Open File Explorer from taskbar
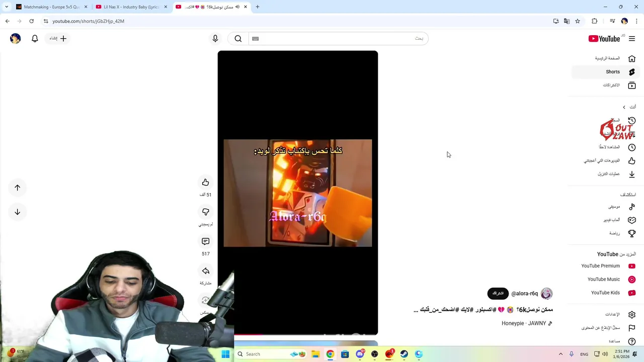The width and height of the screenshot is (644, 362). (x=315, y=354)
